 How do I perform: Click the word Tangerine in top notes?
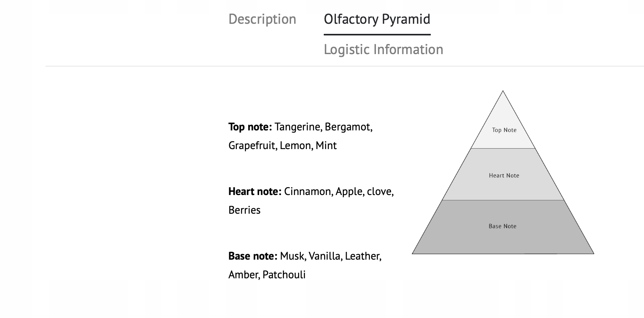tap(298, 127)
